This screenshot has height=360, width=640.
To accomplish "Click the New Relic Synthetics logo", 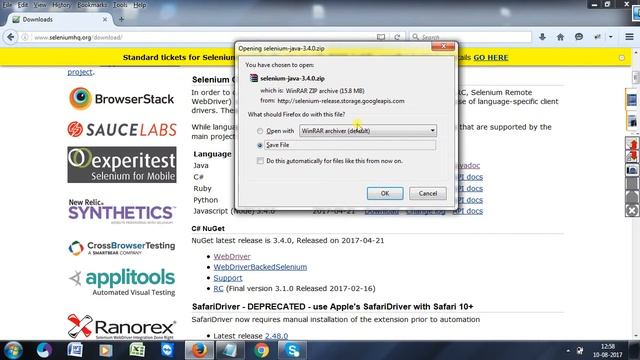I will coord(121,211).
